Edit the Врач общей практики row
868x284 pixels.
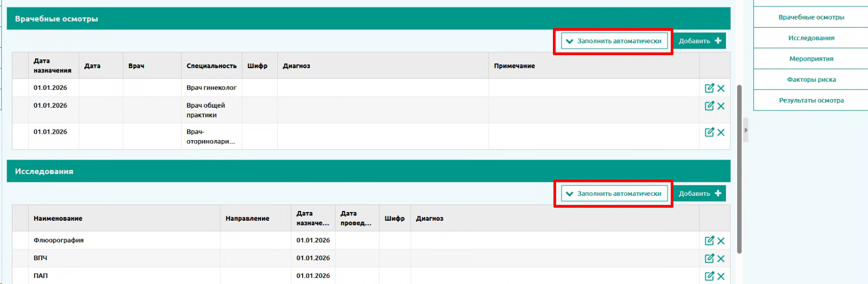point(709,106)
